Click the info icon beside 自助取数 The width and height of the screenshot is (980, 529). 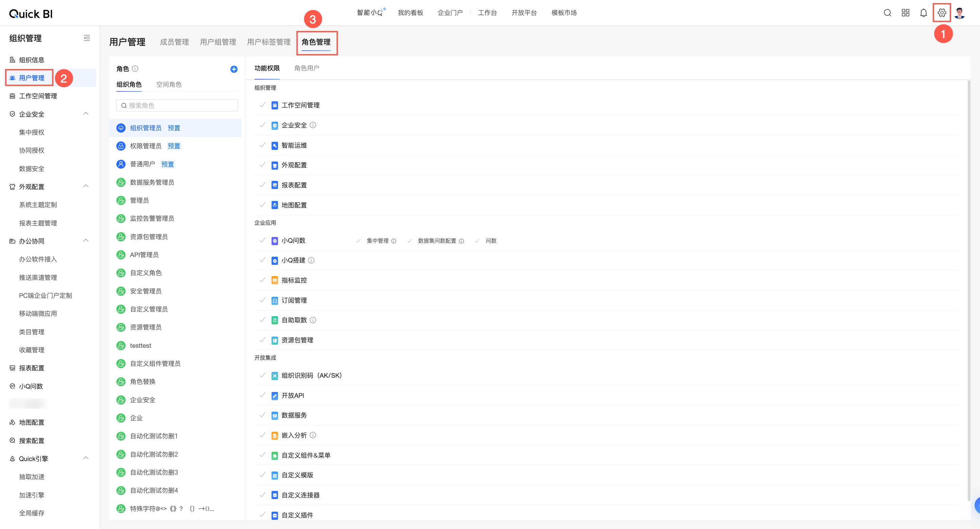[x=313, y=320]
